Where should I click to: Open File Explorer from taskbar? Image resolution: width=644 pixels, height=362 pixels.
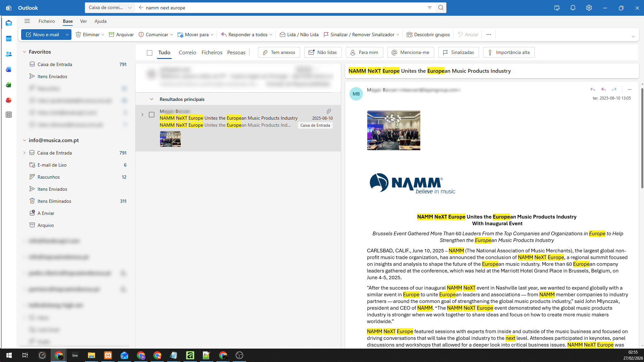point(91,355)
